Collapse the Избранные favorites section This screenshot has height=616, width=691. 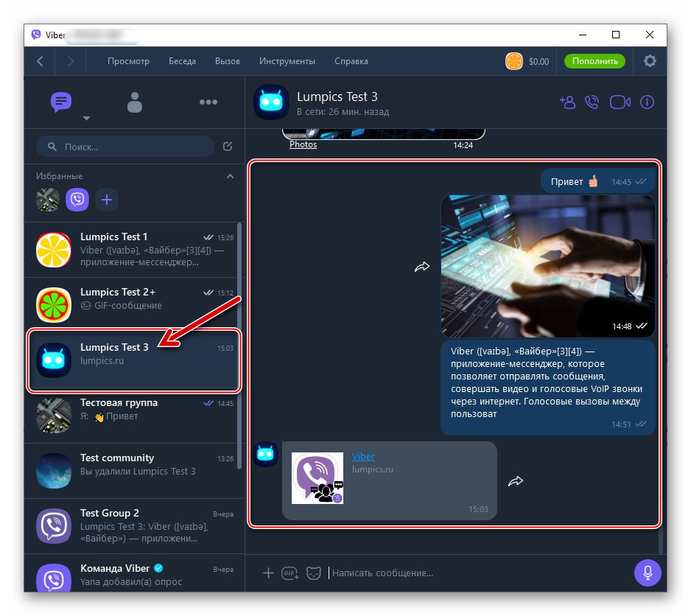coord(230,176)
